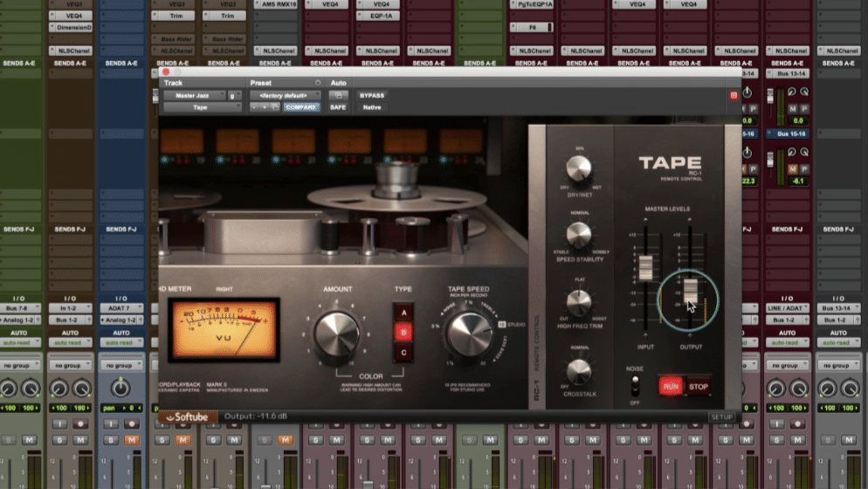
Task: Click the previous preset minus button
Action: [x=254, y=107]
